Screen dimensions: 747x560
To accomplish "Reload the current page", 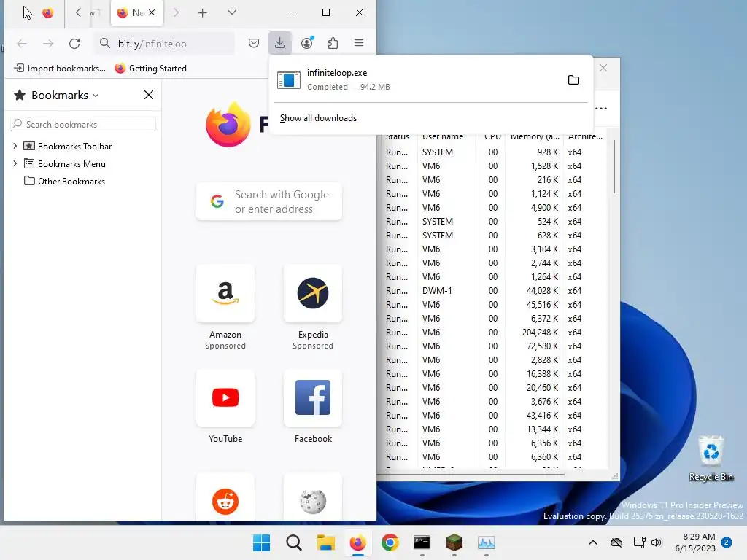I will [x=74, y=44].
